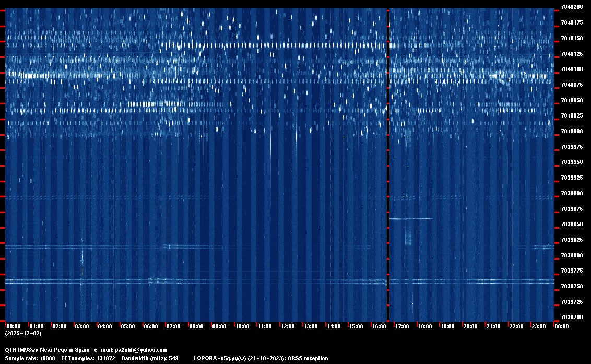Click the 07:00 time axis label

[x=173, y=326]
